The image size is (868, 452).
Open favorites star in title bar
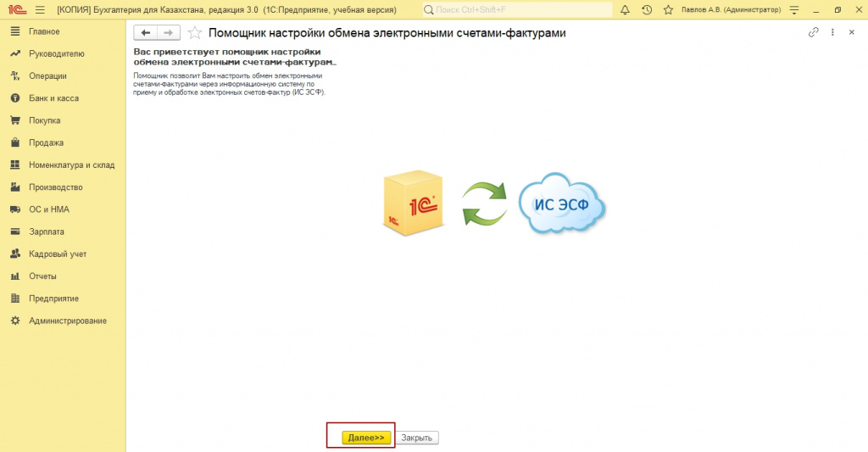668,10
